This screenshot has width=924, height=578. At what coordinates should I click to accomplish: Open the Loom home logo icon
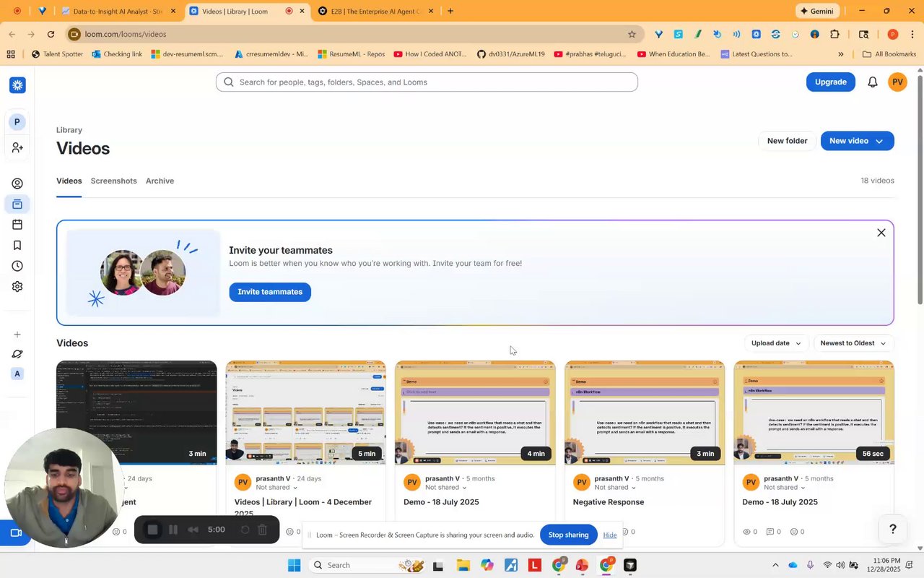click(x=17, y=85)
